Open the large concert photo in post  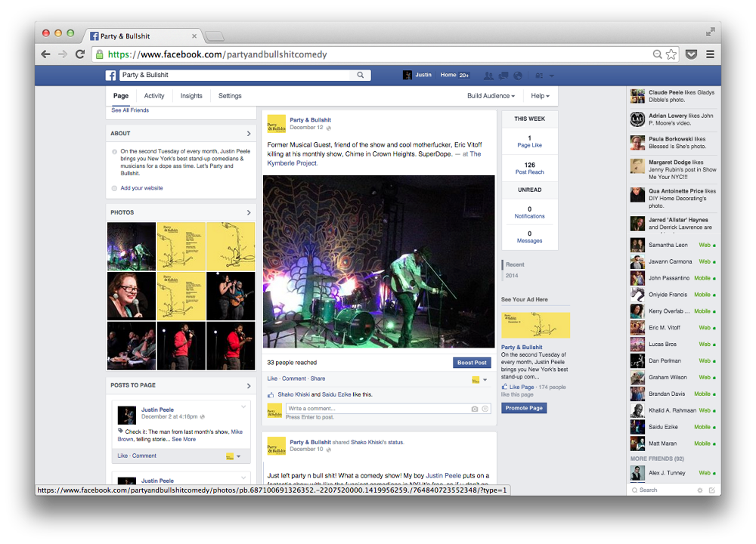[379, 261]
